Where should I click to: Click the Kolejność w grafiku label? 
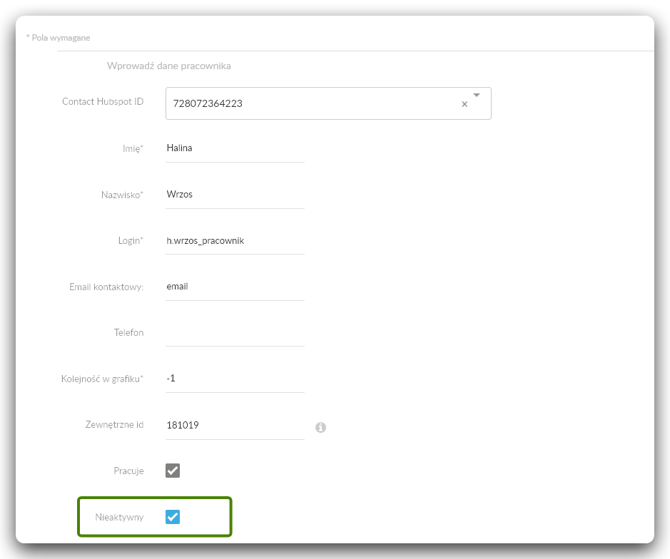102,379
